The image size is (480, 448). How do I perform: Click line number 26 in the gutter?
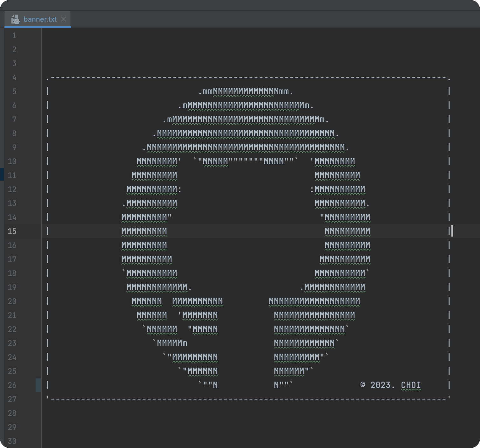point(12,385)
